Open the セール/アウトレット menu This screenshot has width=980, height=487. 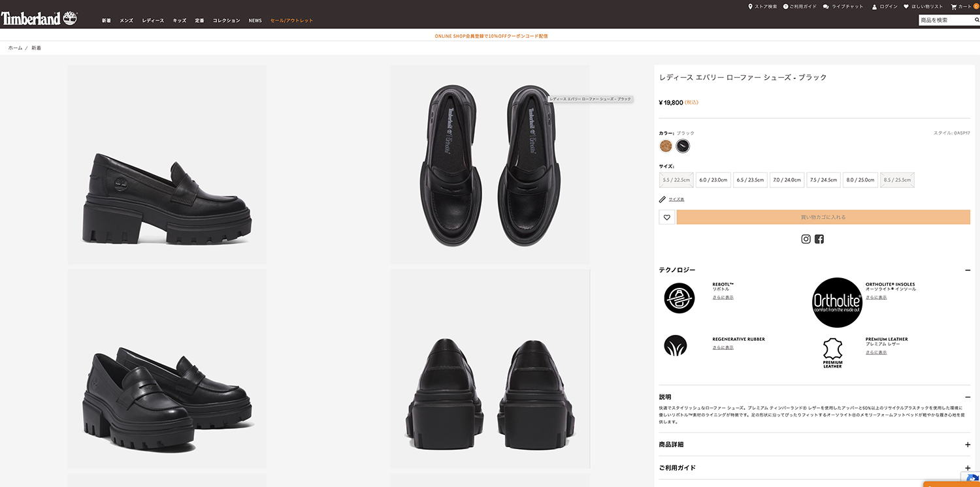pos(291,20)
